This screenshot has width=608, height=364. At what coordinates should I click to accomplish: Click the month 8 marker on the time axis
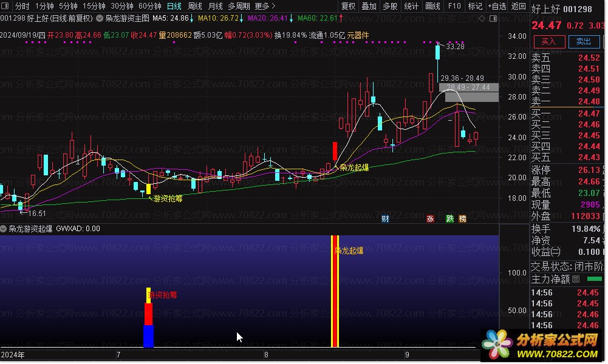click(x=266, y=355)
